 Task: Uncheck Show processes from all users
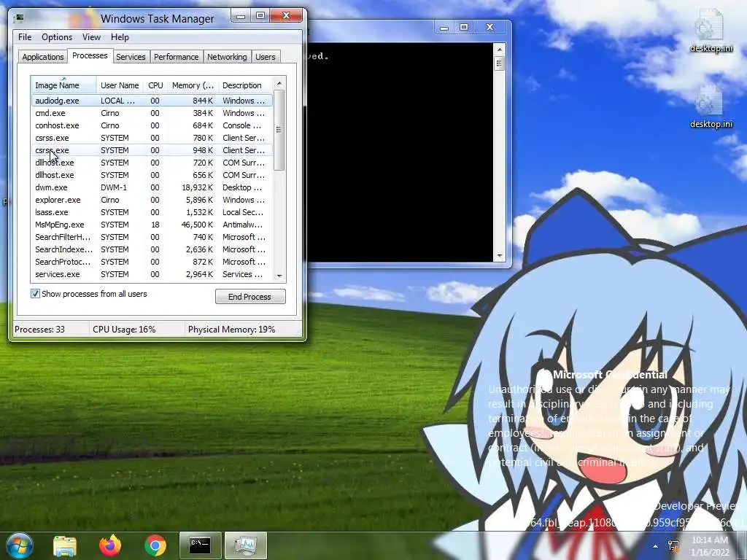point(35,294)
